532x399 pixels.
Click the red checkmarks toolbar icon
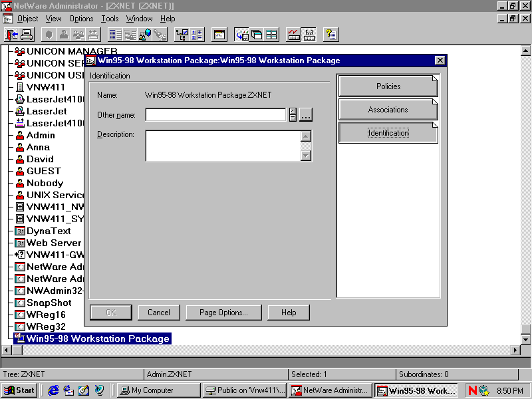coord(294,35)
